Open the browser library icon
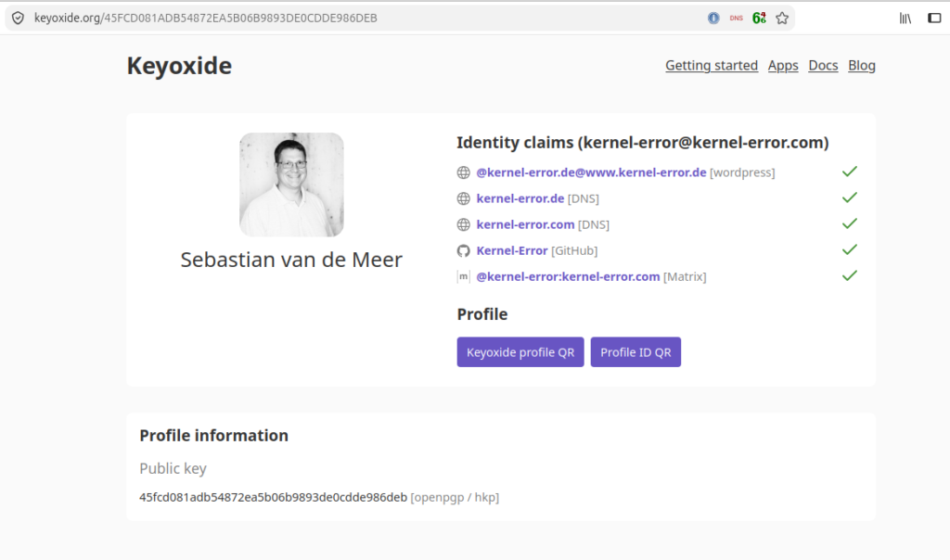Screen dimensions: 950x560 coord(905,19)
